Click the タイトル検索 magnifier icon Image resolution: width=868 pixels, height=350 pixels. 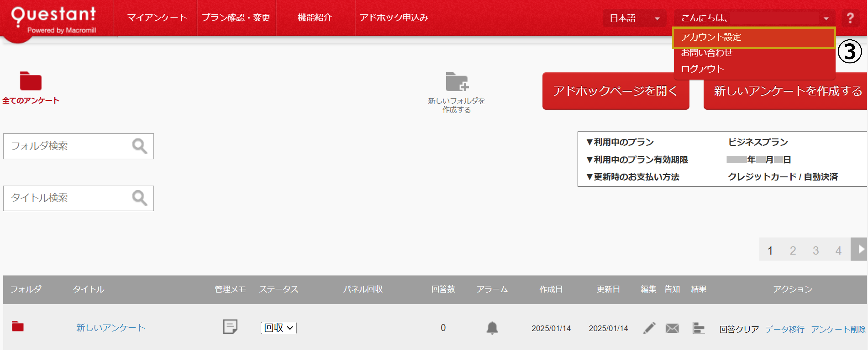pyautogui.click(x=139, y=198)
